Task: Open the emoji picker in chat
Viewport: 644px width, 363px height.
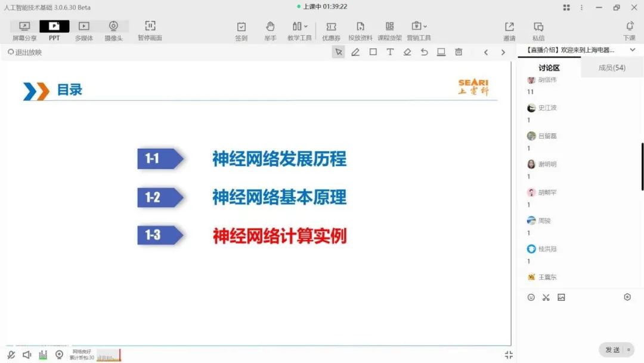Action: coord(531,297)
